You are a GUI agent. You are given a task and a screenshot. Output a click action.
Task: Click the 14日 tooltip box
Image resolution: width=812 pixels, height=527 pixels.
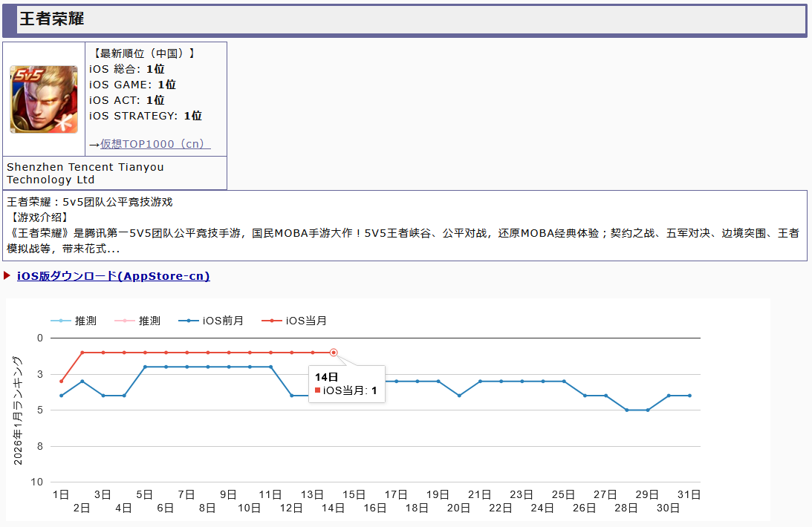(x=347, y=384)
